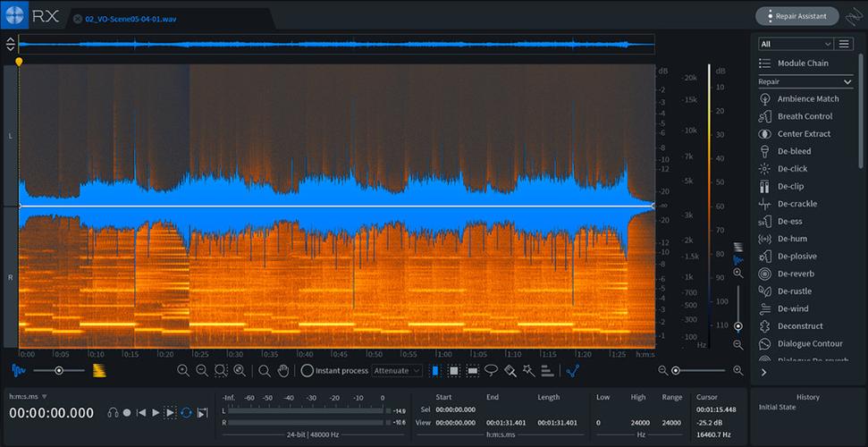The image size is (868, 447).
Task: Toggle headphone monitoring icon
Action: (113, 413)
